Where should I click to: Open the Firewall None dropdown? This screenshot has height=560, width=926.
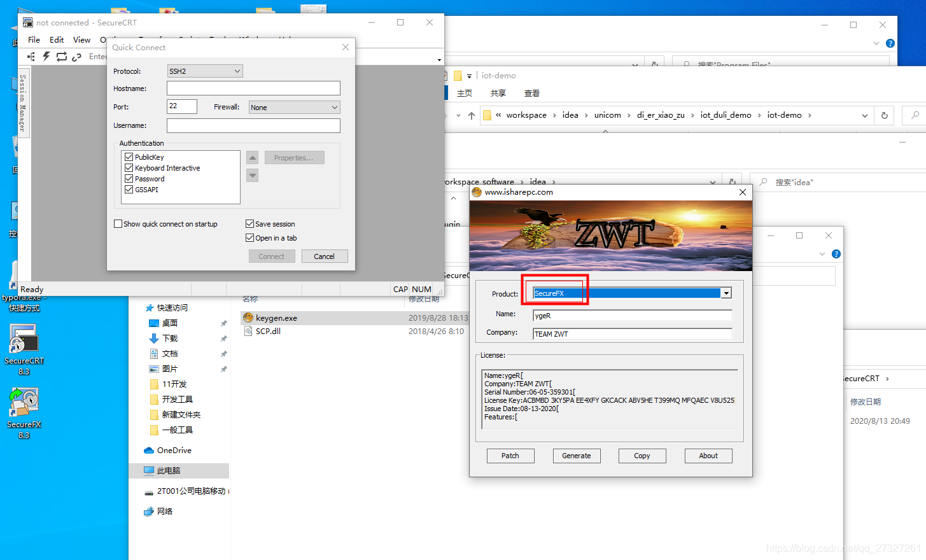coord(294,107)
